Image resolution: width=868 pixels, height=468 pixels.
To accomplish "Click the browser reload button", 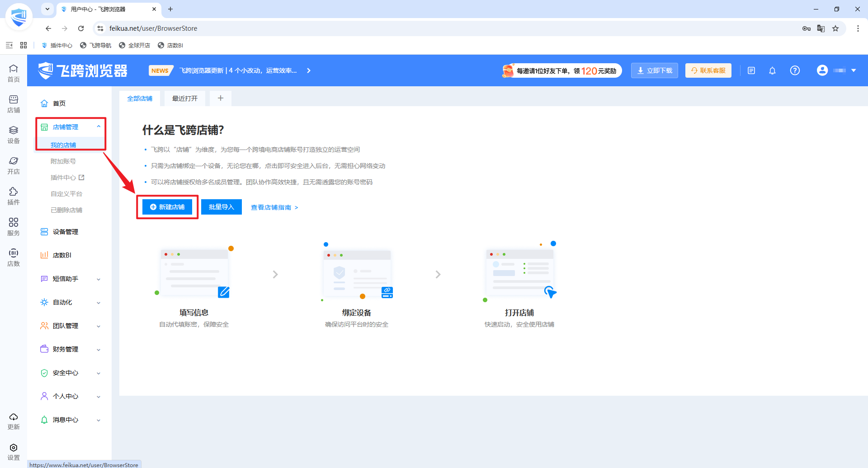I will click(x=81, y=28).
